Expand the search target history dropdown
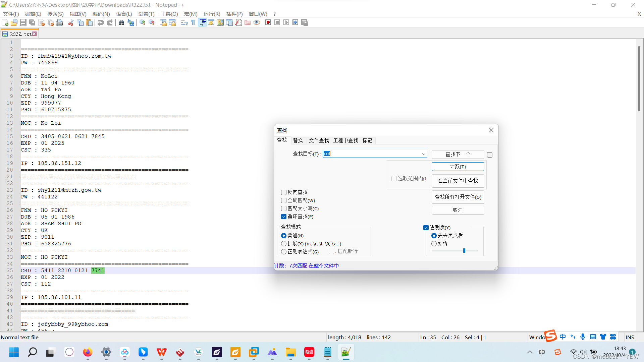Screen dimensions: 644x362 tap(423, 154)
